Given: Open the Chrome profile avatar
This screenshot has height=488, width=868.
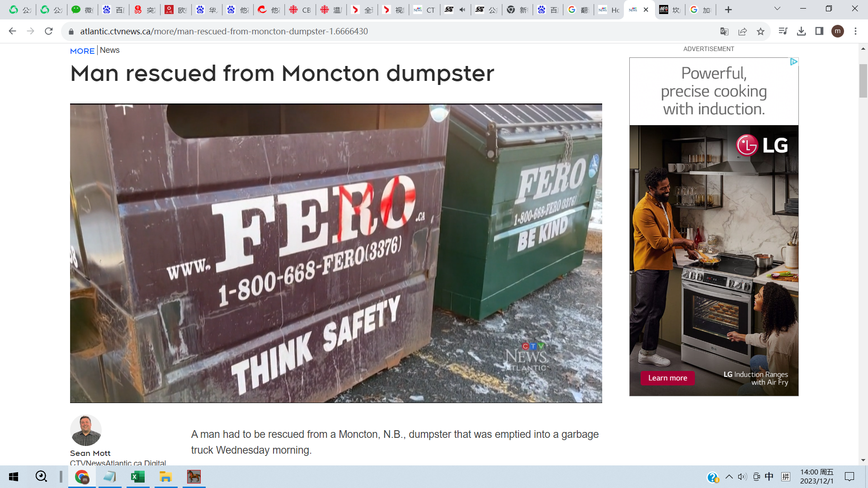Looking at the screenshot, I should click(837, 31).
